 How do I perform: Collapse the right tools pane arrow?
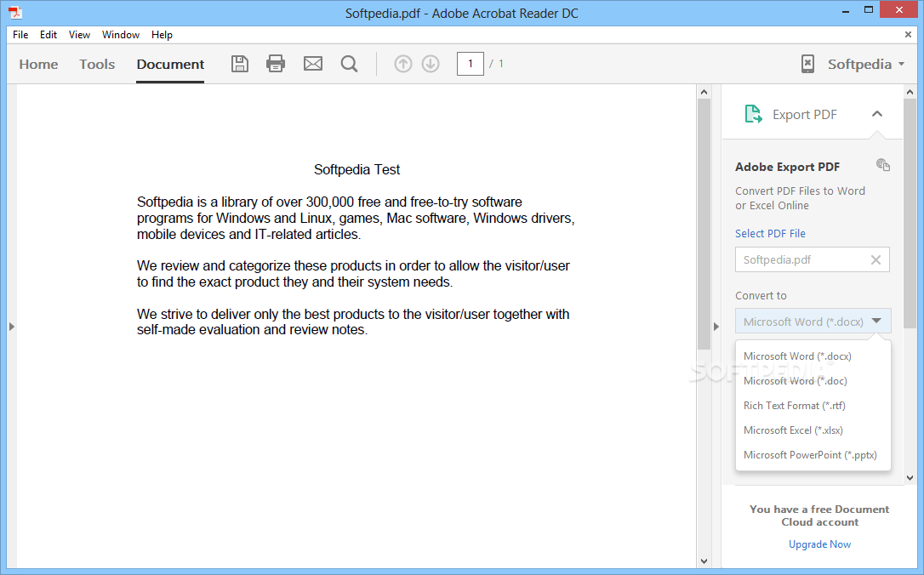pos(716,327)
